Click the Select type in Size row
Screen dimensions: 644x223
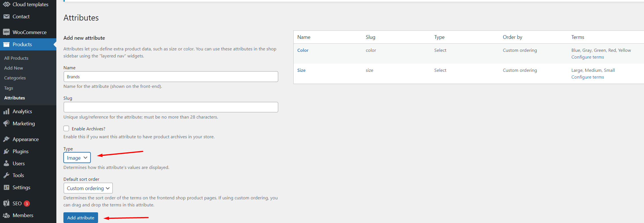coord(440,70)
